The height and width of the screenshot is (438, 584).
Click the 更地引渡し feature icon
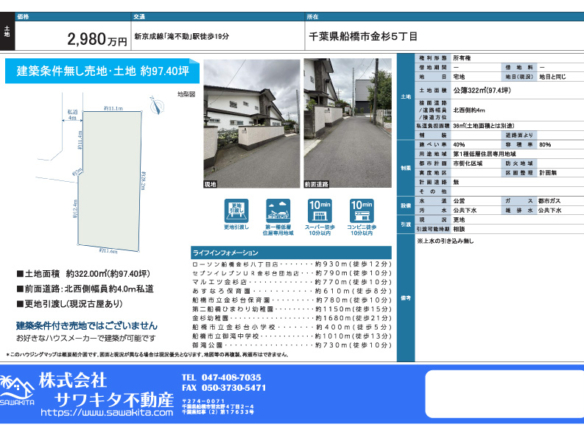[x=236, y=211]
